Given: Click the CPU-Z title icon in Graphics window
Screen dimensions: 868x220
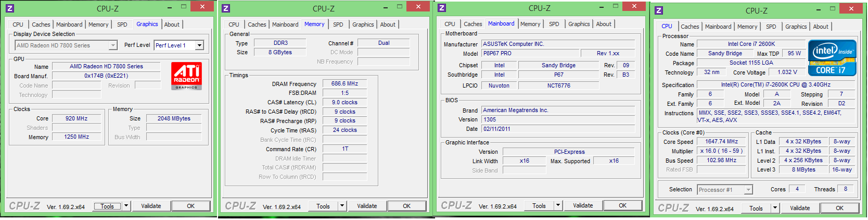Looking at the screenshot, I should tap(9, 8).
